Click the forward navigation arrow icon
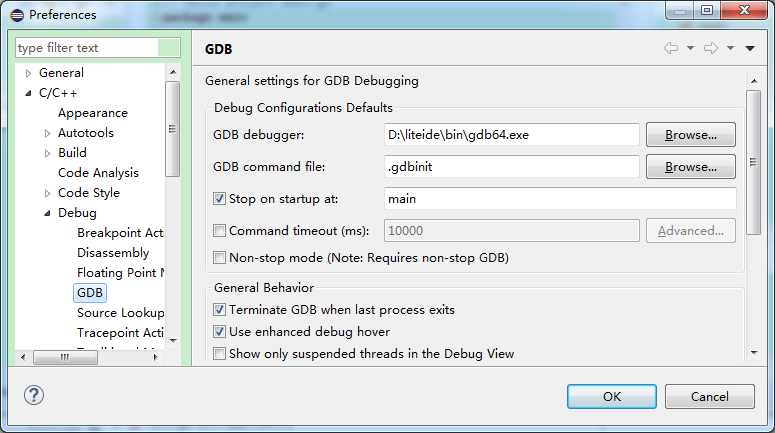The image size is (775, 433). [x=711, y=48]
